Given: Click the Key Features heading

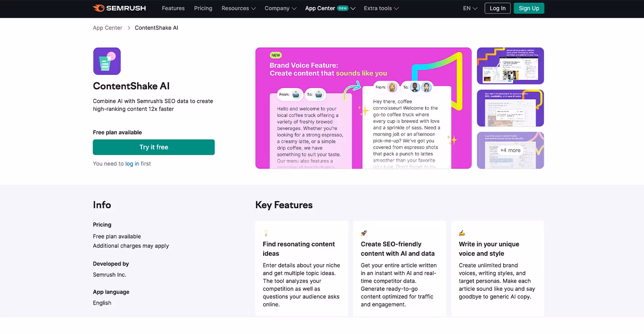Looking at the screenshot, I should pyautogui.click(x=284, y=205).
